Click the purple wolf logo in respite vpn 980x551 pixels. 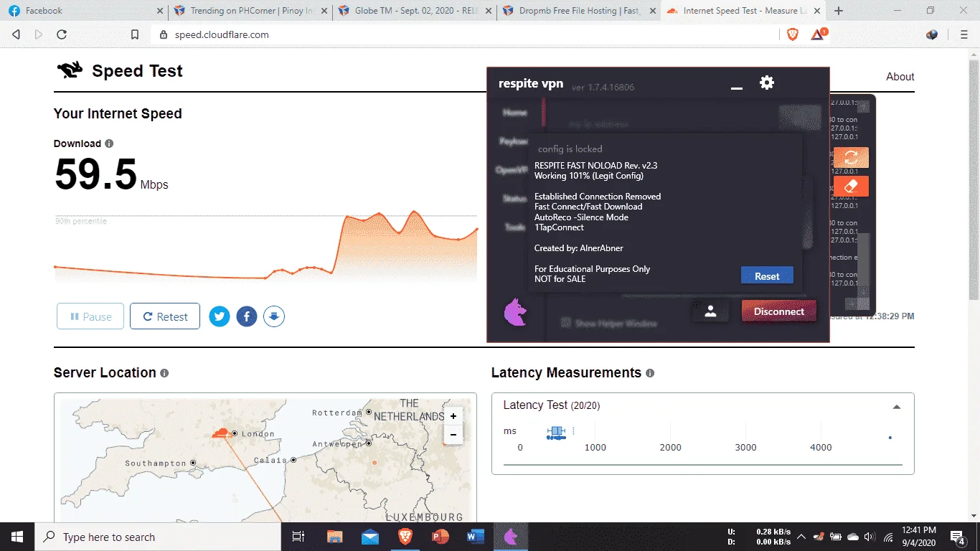click(516, 312)
